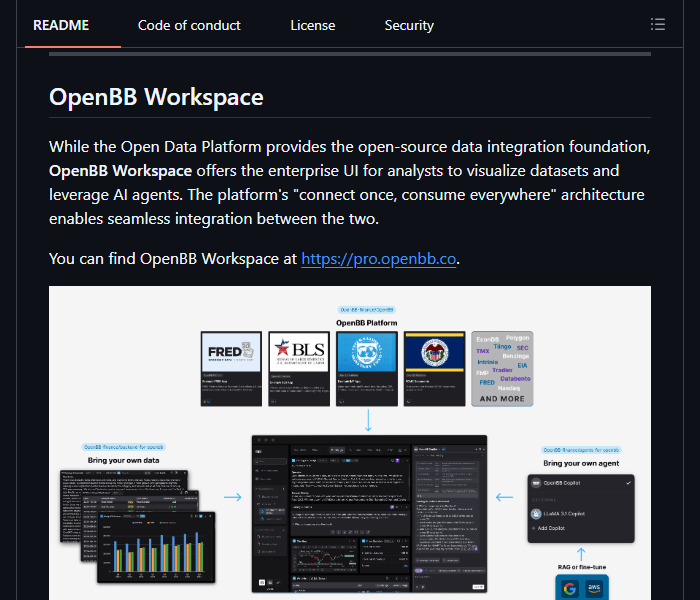The image size is (700, 600).
Task: Open the License tab
Action: pos(312,25)
